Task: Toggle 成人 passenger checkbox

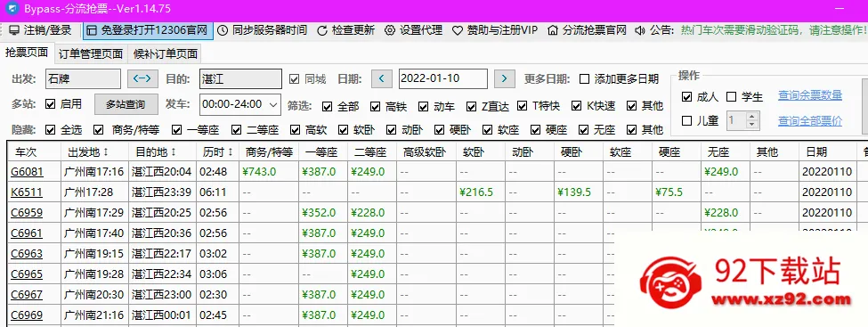Action: (687, 97)
